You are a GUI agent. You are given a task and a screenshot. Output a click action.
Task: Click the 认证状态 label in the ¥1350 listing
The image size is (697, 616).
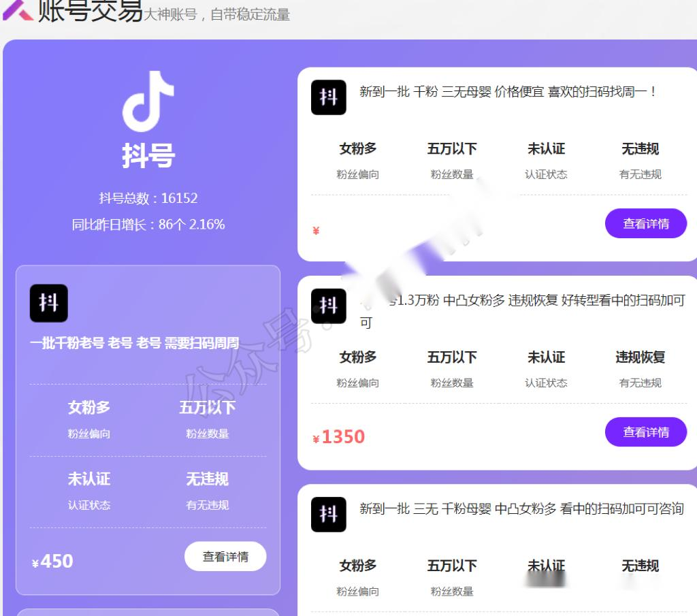546,383
